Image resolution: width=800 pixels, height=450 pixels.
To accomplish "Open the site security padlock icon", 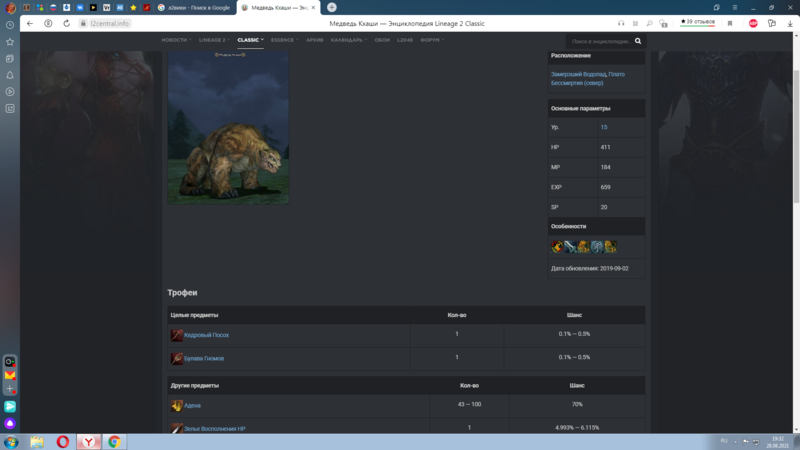I will click(83, 23).
